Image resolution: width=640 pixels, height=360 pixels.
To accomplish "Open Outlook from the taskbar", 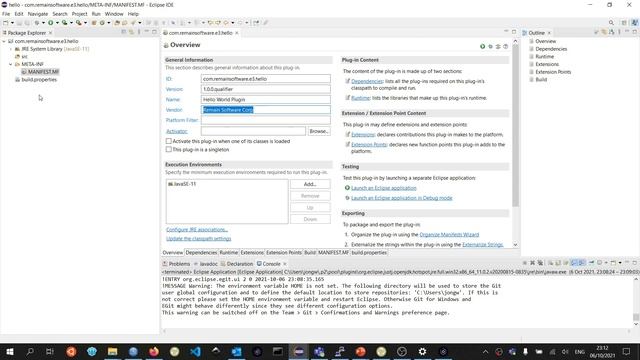I will tap(236, 351).
